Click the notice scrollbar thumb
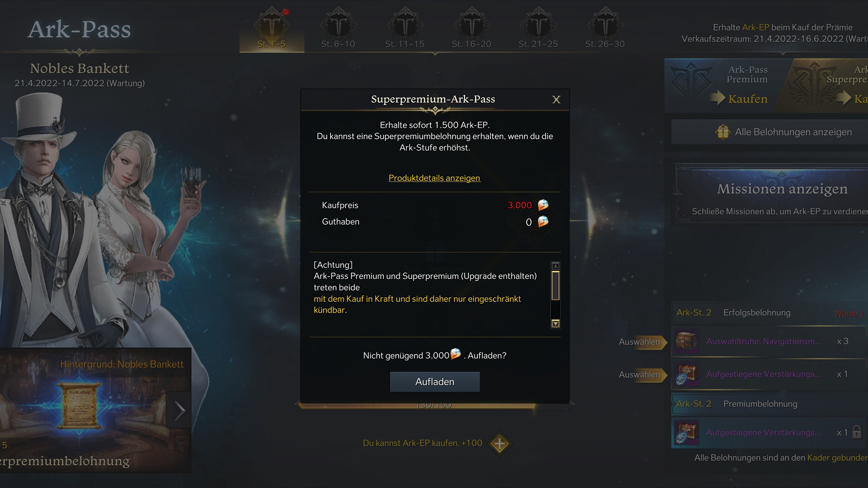Screen dimensions: 868x488 click(x=556, y=286)
